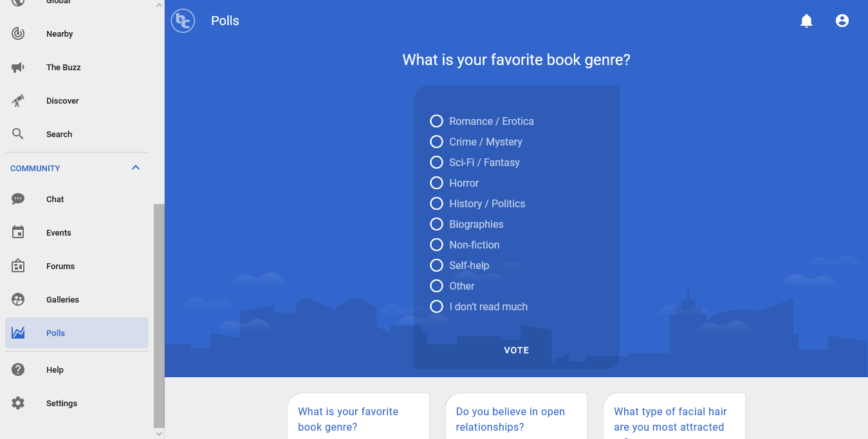
Task: Click sidebar scrollbar up arrow
Action: click(159, 5)
